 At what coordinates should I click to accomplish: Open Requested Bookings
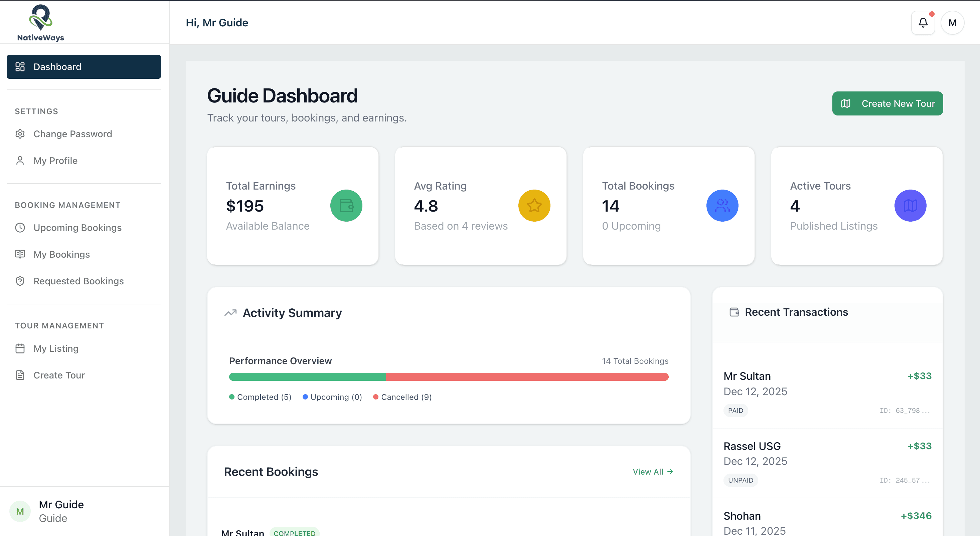(84, 281)
